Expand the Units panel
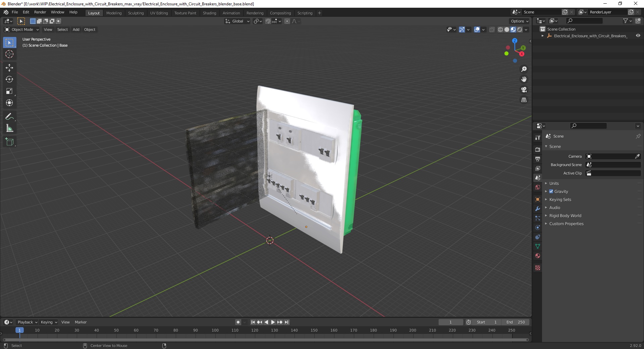Viewport: 644px width, 349px height. pos(554,183)
